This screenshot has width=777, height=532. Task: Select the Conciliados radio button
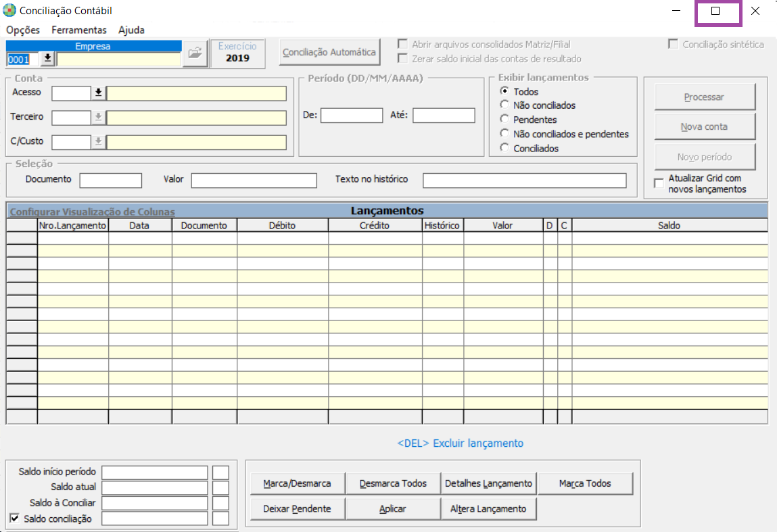point(504,147)
